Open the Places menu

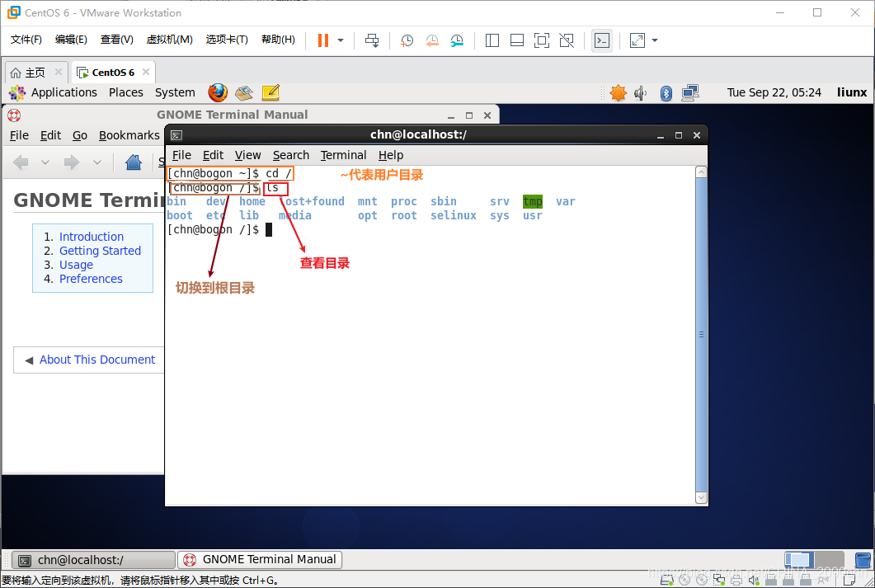click(125, 92)
